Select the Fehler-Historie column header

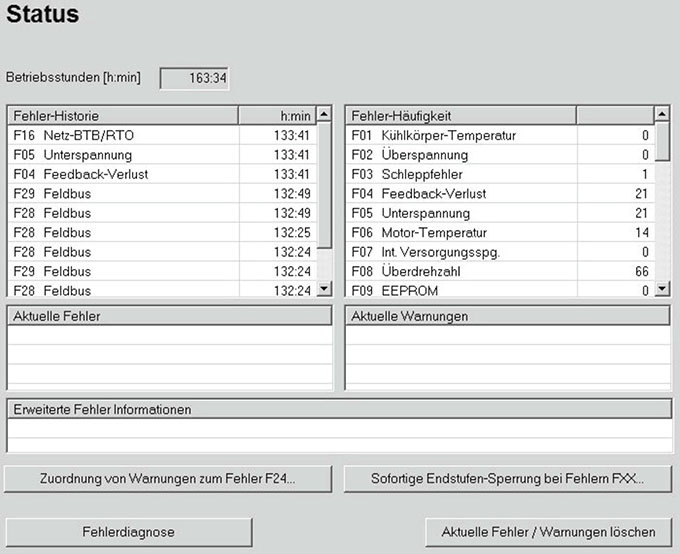click(x=122, y=116)
